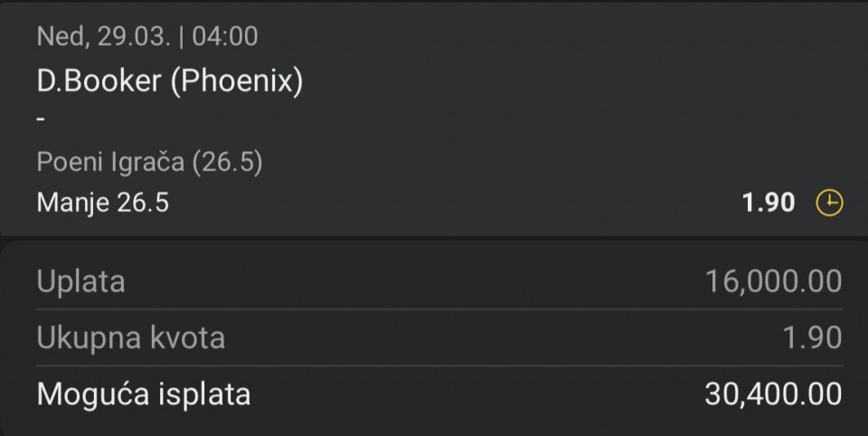
Task: Tap the 1.90 total odds value
Action: click(812, 337)
